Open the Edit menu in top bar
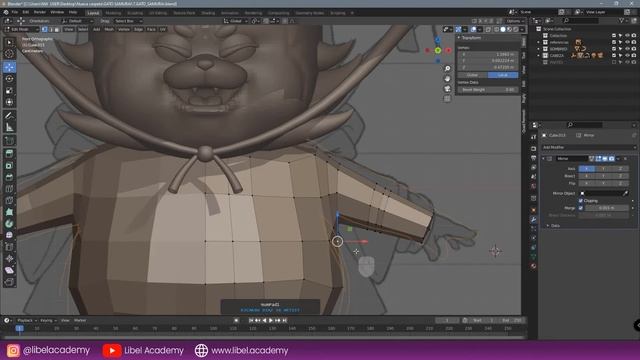 pos(26,12)
